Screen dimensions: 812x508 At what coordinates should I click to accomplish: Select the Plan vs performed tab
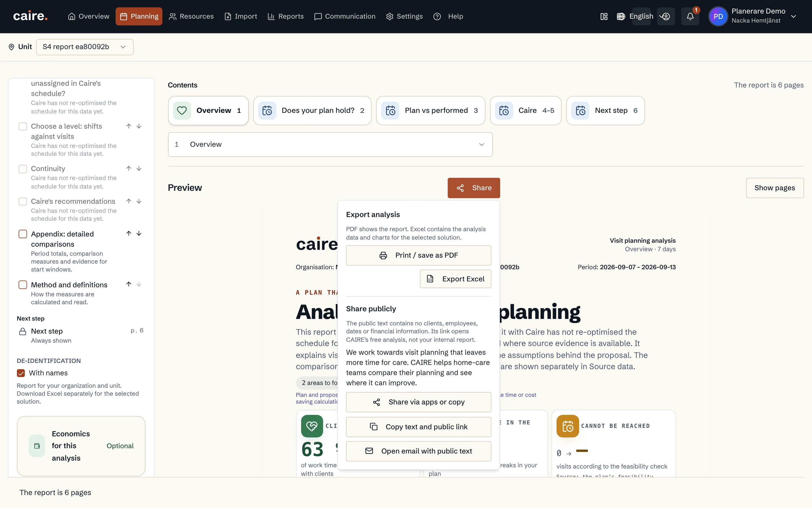coord(431,111)
